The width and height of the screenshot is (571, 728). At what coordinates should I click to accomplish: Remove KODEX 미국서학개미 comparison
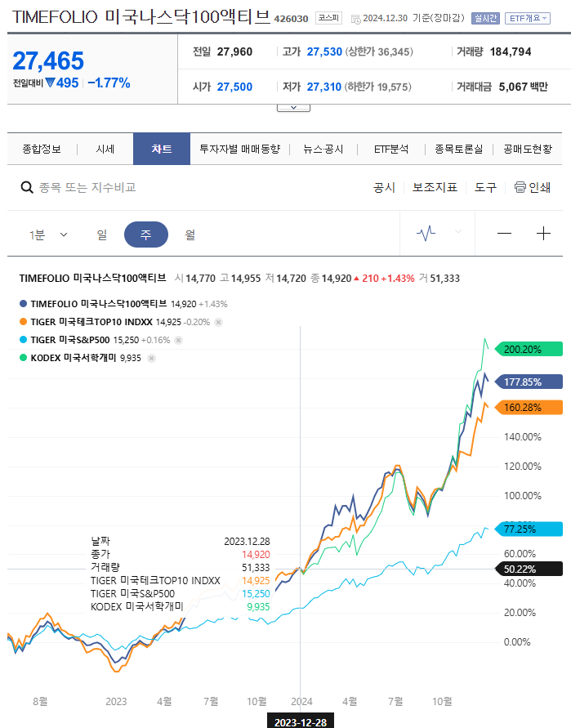(x=151, y=358)
